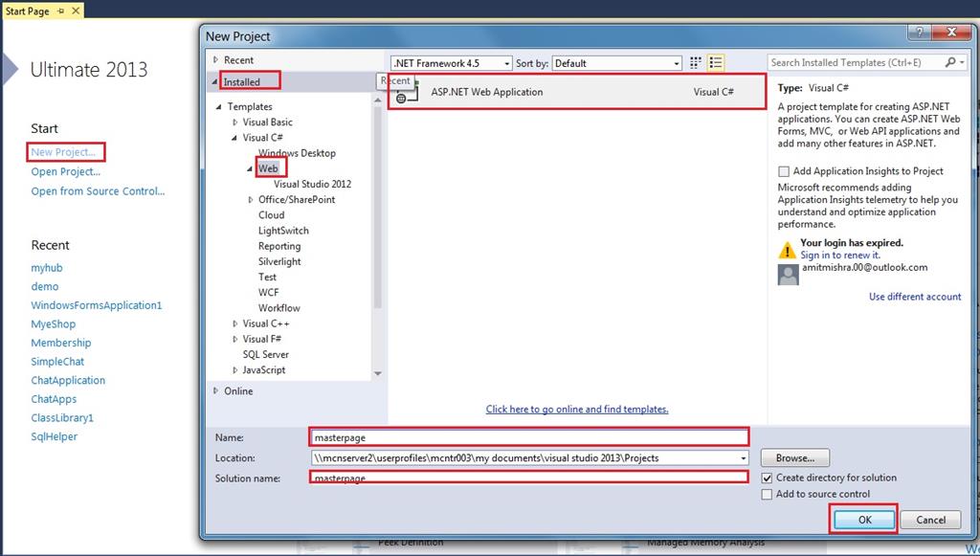Viewport: 980px width, 556px height.
Task: Open recent project myhub
Action: (47, 268)
